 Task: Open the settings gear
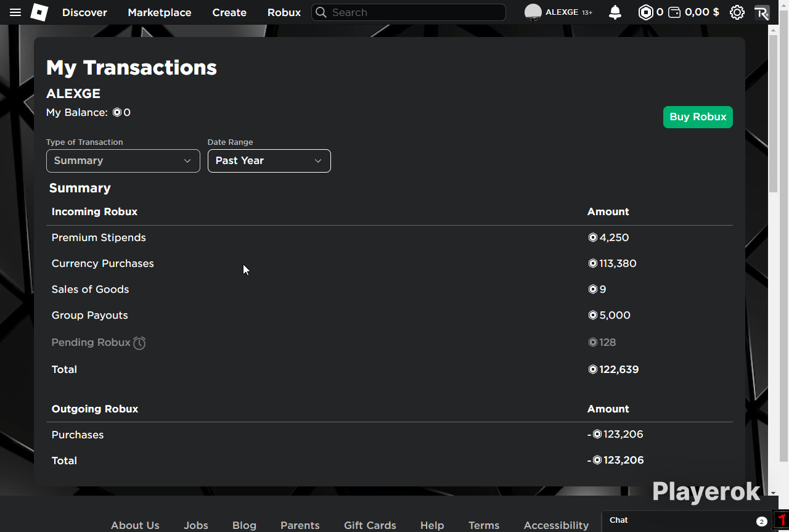point(737,12)
